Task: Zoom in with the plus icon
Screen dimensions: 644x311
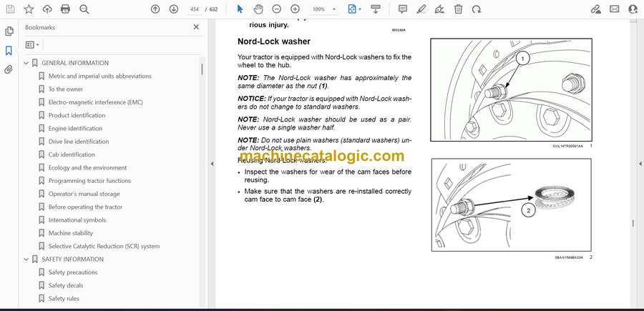Action: pyautogui.click(x=295, y=9)
